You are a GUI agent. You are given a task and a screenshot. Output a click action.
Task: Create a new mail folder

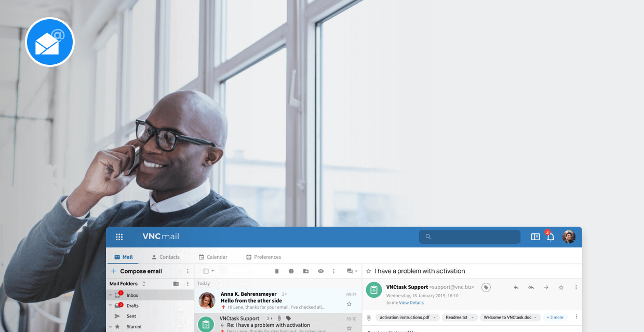tap(176, 284)
